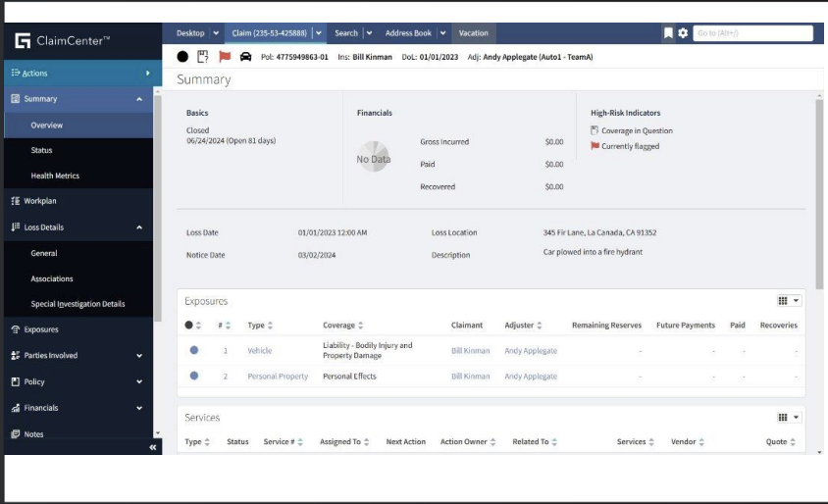Viewport: 828px width, 504px height.
Task: Expand the Desktop tab dropdown arrow
Action: [216, 33]
